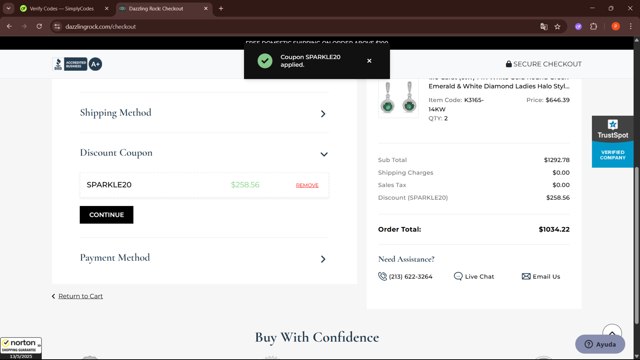640x360 pixels.
Task: Open the Chrome three-dot menu
Action: click(x=631, y=27)
